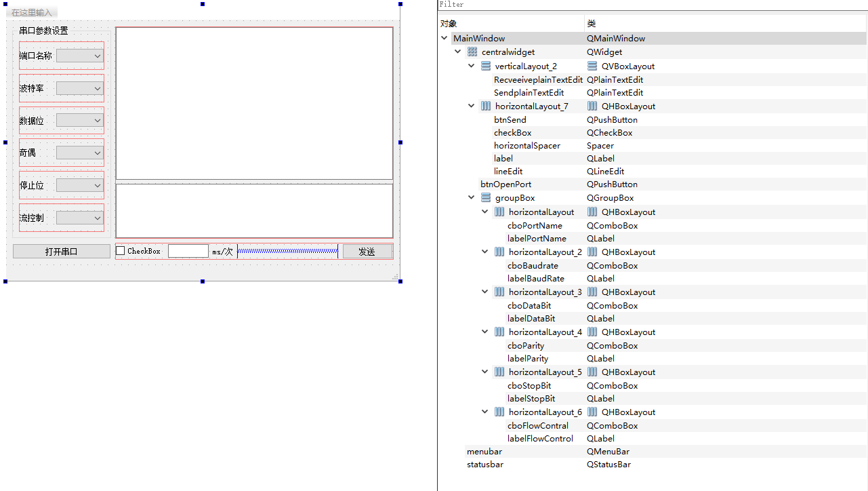Open the 流控制 combo box
Image resolution: width=868 pixels, height=491 pixels.
point(80,218)
